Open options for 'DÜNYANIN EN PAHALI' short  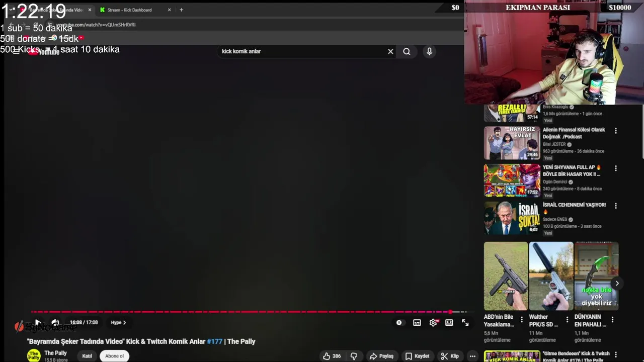(612, 320)
